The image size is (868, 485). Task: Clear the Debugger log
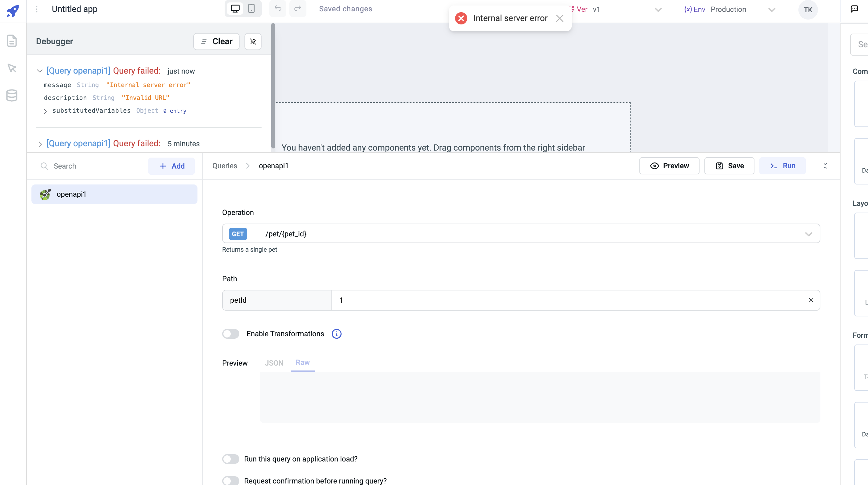(x=216, y=41)
